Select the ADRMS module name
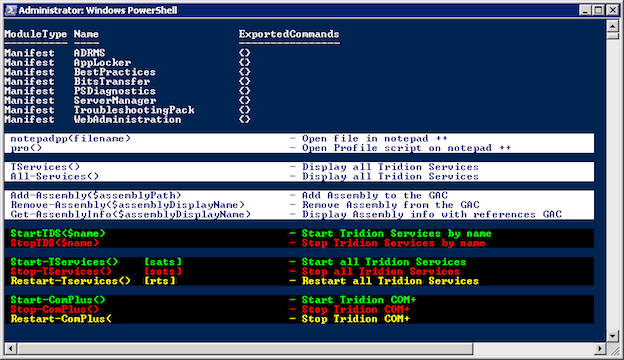 (90, 53)
